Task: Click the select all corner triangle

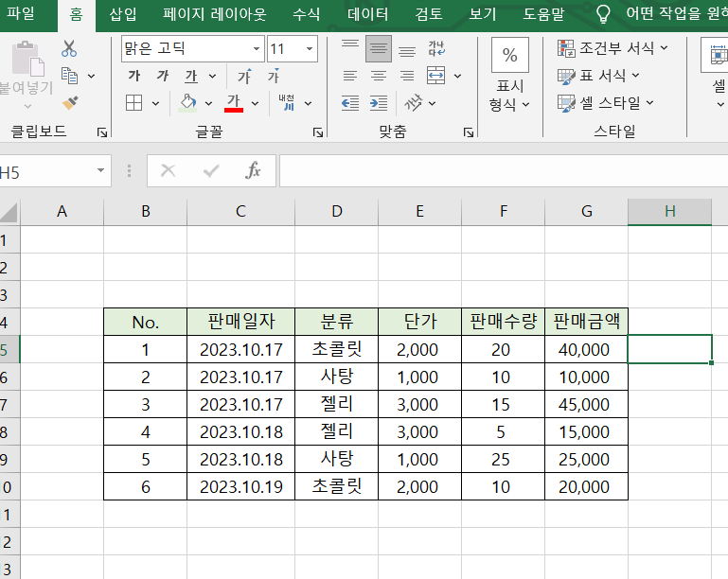Action: click(x=9, y=213)
